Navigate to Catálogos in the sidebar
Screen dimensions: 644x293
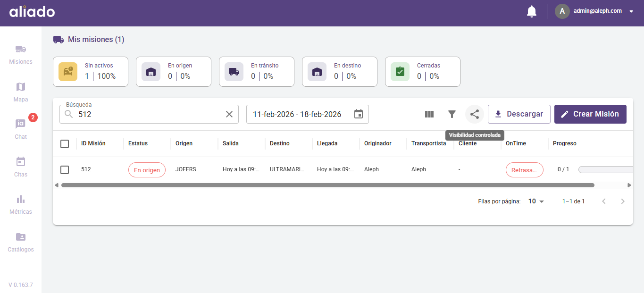[21, 242]
